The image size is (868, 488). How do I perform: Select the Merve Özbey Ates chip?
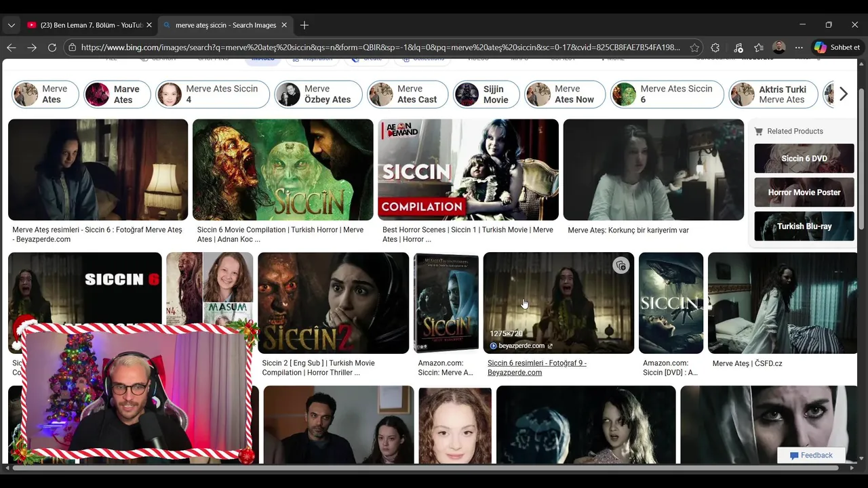tap(319, 94)
